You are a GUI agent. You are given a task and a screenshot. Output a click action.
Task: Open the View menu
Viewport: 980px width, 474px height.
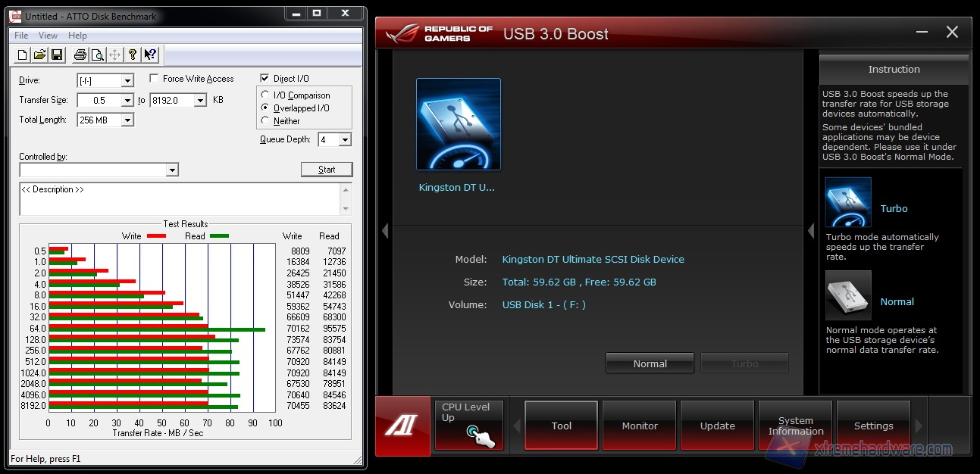coord(48,36)
